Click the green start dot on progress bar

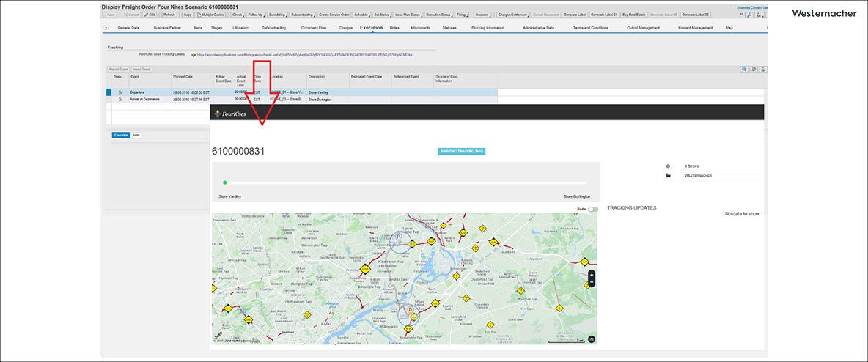click(224, 182)
